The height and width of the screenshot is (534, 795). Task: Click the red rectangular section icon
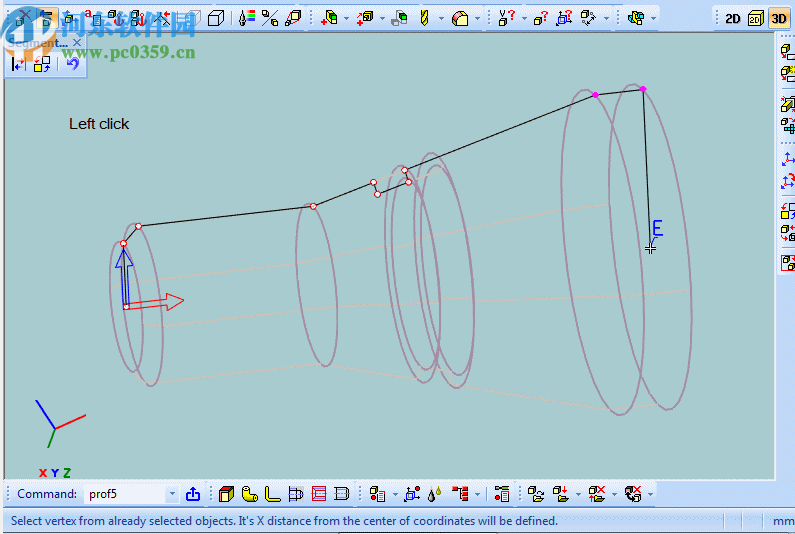tap(319, 494)
